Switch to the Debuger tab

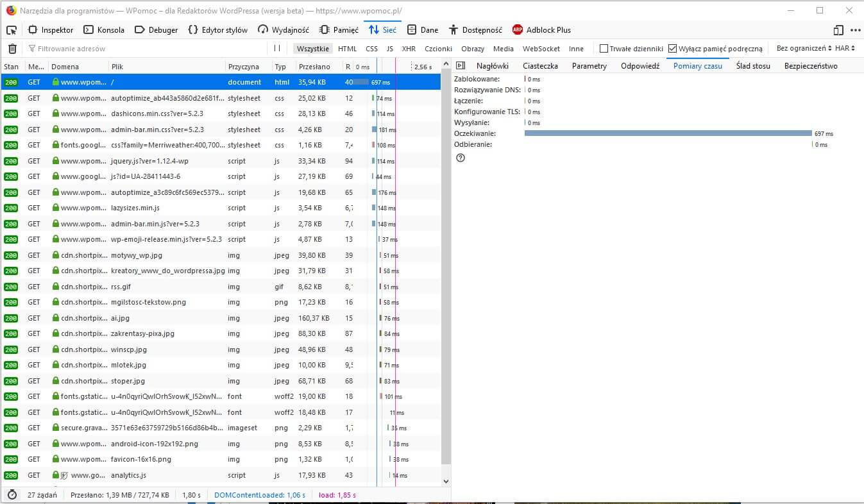click(157, 30)
